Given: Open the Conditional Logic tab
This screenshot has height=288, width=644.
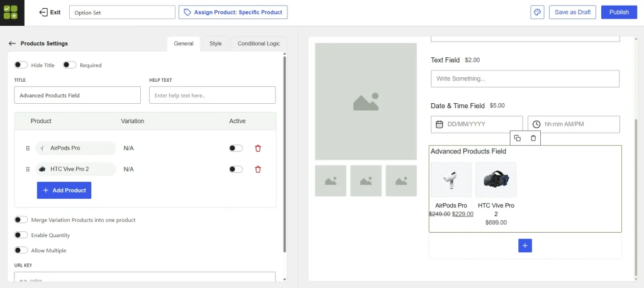Looking at the screenshot, I should tap(258, 43).
